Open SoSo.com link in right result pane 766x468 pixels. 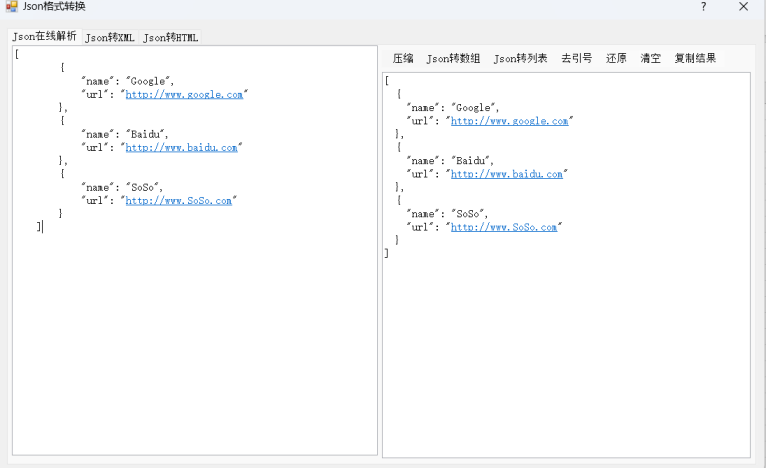click(504, 227)
